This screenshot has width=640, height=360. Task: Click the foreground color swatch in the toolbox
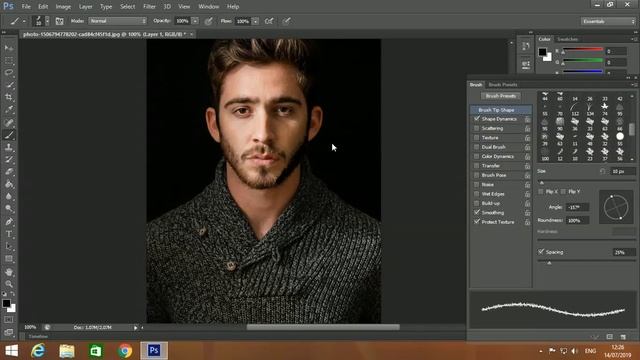tap(6, 303)
